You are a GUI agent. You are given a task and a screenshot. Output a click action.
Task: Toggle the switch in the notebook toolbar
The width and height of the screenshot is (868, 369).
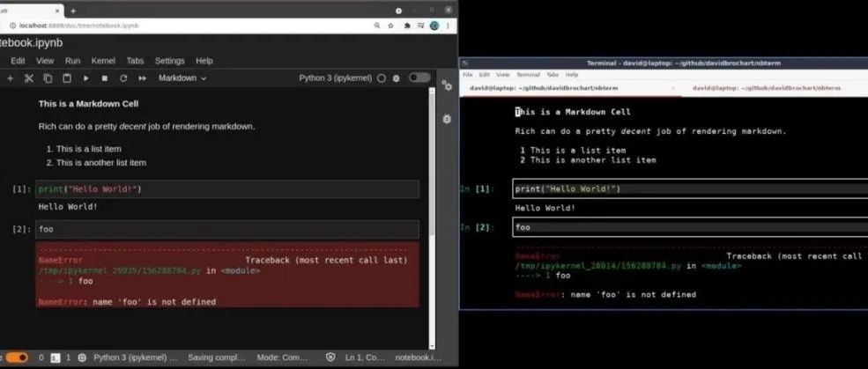[419, 77]
